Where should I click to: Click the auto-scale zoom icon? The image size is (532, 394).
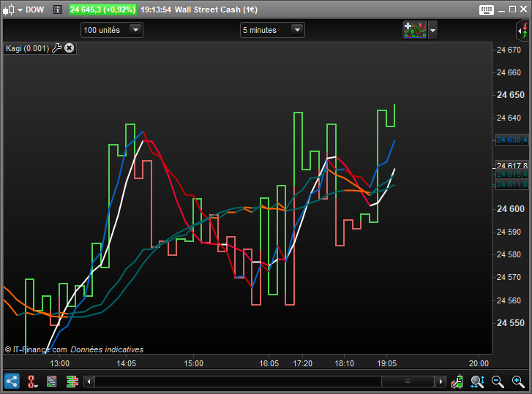point(477,382)
